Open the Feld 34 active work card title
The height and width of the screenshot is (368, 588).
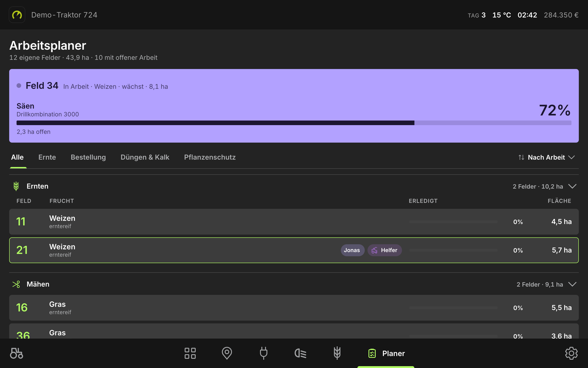pos(42,86)
